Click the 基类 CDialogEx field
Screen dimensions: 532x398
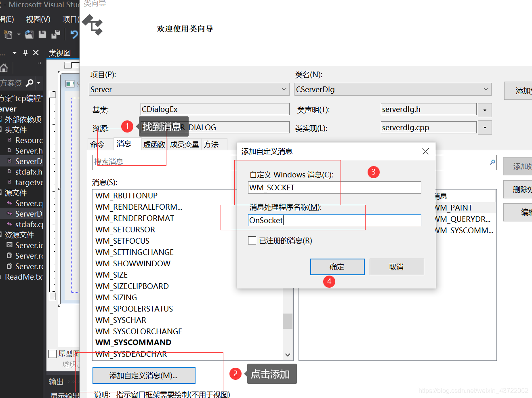pos(215,109)
